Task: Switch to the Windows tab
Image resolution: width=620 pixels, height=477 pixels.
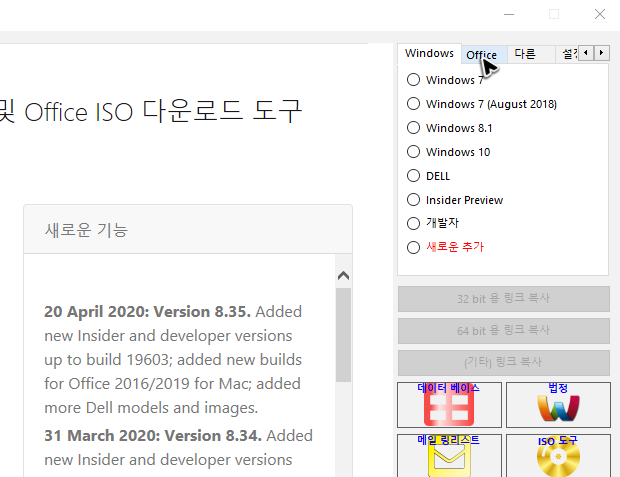Action: (429, 53)
